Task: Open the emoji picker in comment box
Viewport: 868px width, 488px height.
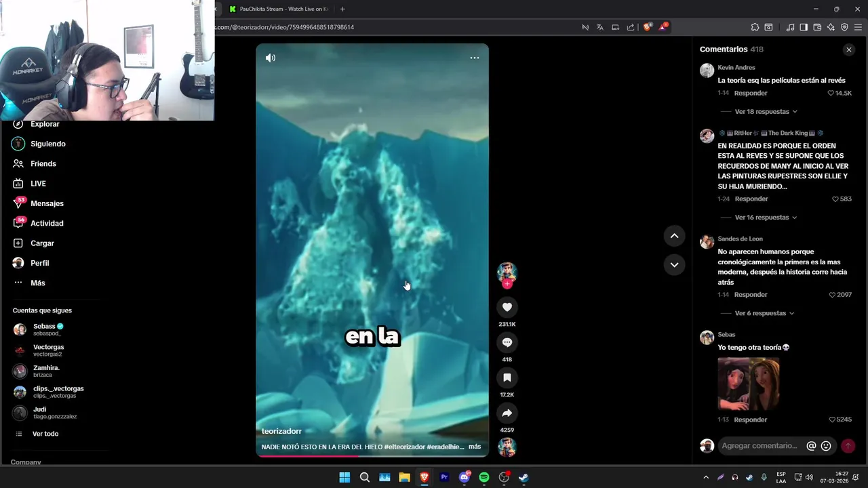Action: point(826,446)
